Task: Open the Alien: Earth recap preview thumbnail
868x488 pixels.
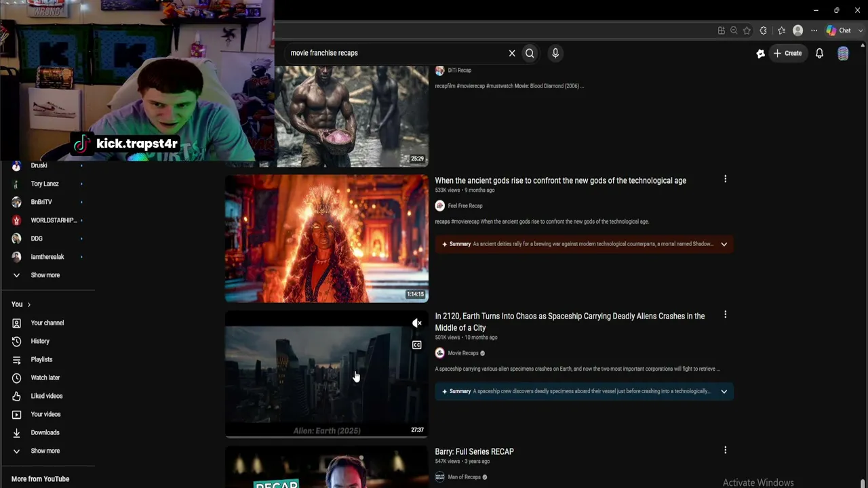Action: pos(327,374)
